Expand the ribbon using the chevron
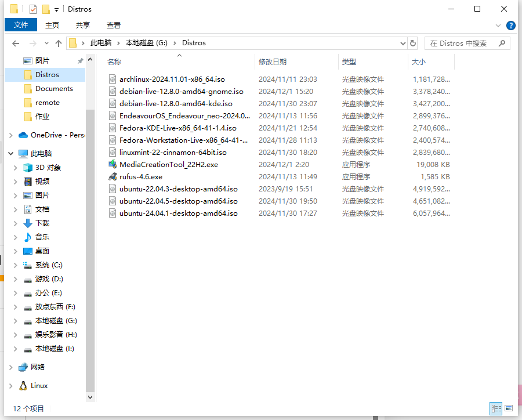This screenshot has width=522, height=420. [498, 26]
